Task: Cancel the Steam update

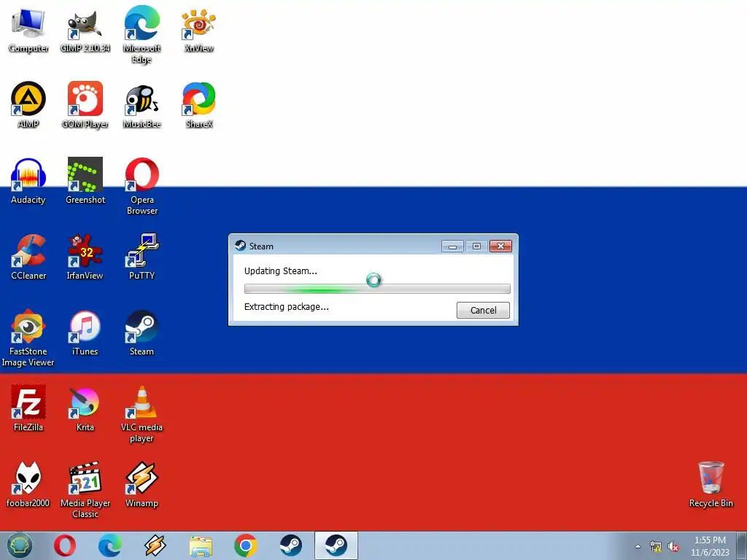Action: pos(483,310)
